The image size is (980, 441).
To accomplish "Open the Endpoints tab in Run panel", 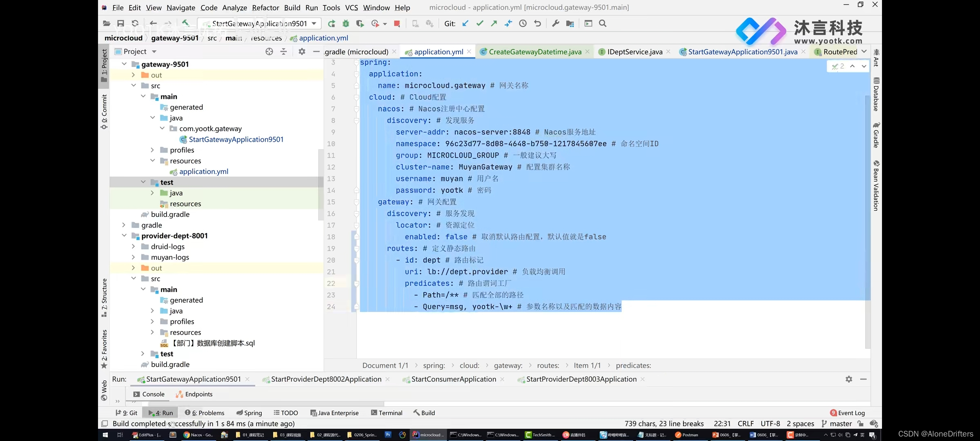I will click(x=194, y=394).
